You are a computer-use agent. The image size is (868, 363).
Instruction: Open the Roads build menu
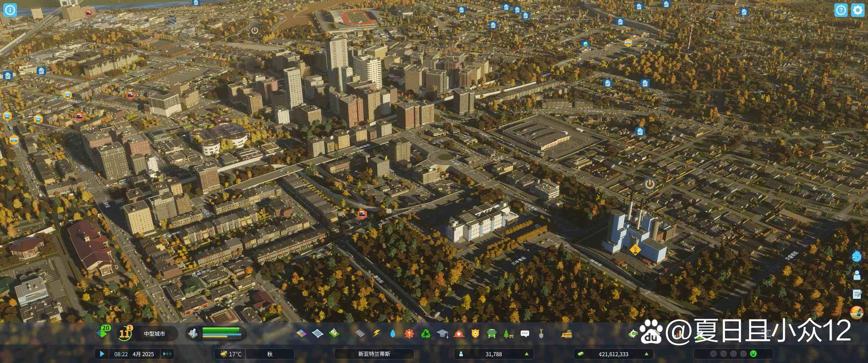point(360,334)
